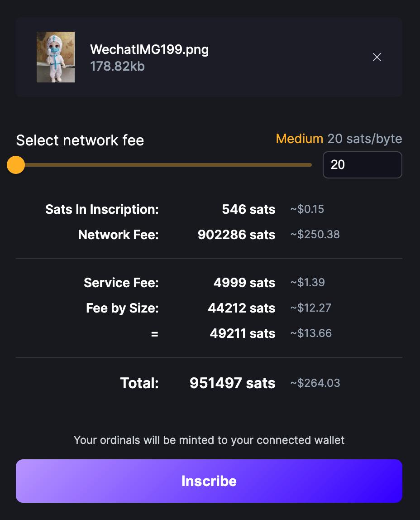420x520 pixels.
Task: Click the 49211 sats subtotal value
Action: [x=243, y=333]
